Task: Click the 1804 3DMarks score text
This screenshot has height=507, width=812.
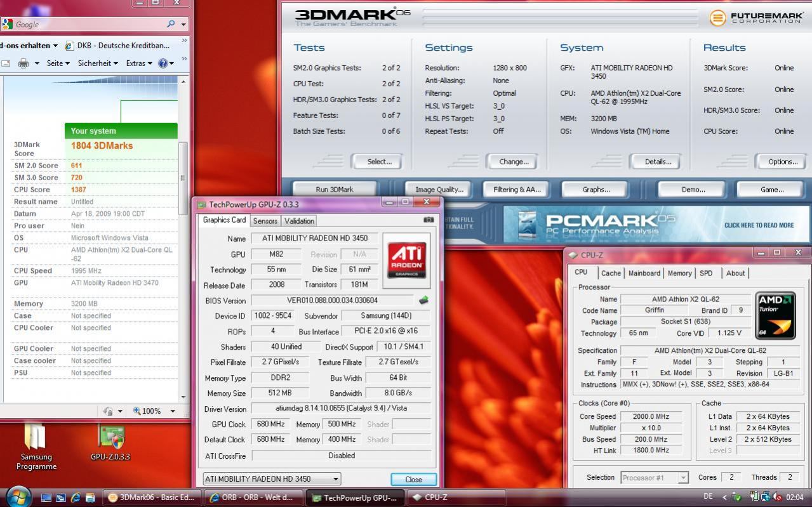Action: click(102, 145)
